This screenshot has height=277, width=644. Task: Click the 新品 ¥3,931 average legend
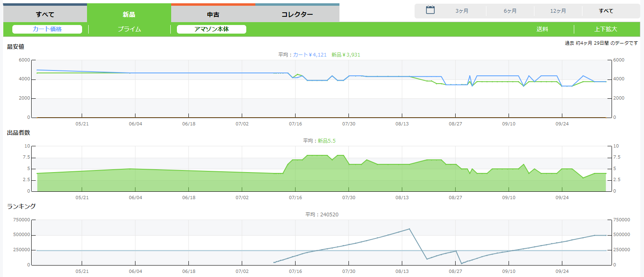(346, 55)
